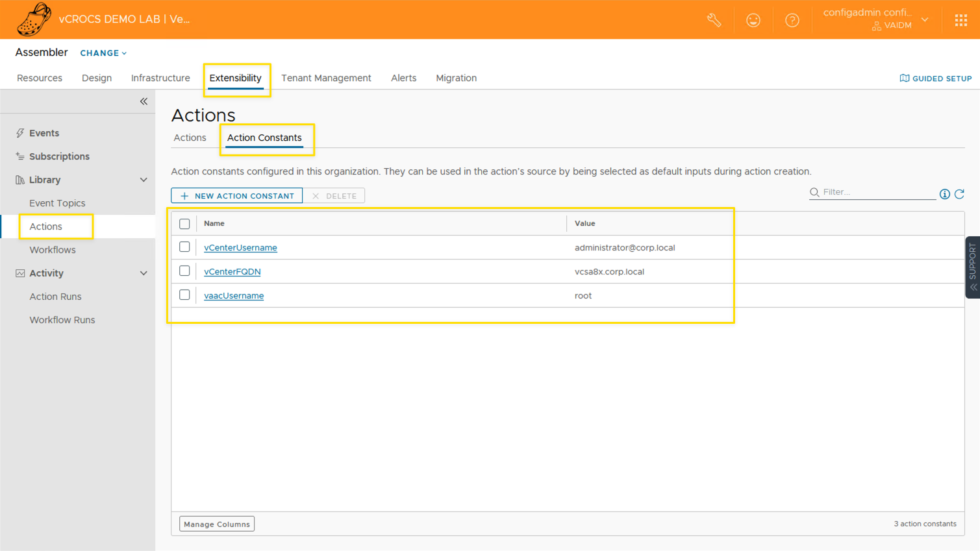This screenshot has height=551, width=980.
Task: Click into the Filter search field
Action: coord(877,192)
